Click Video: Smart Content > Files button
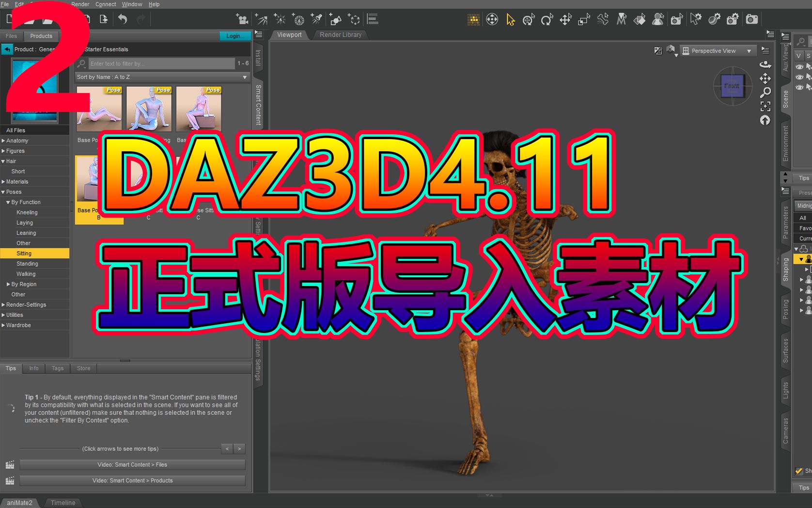This screenshot has height=508, width=812. click(x=132, y=465)
